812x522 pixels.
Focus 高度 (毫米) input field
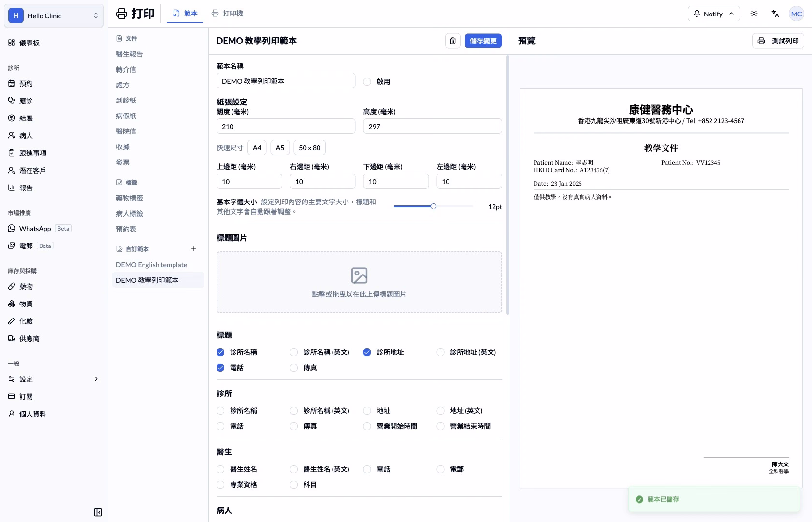click(432, 127)
